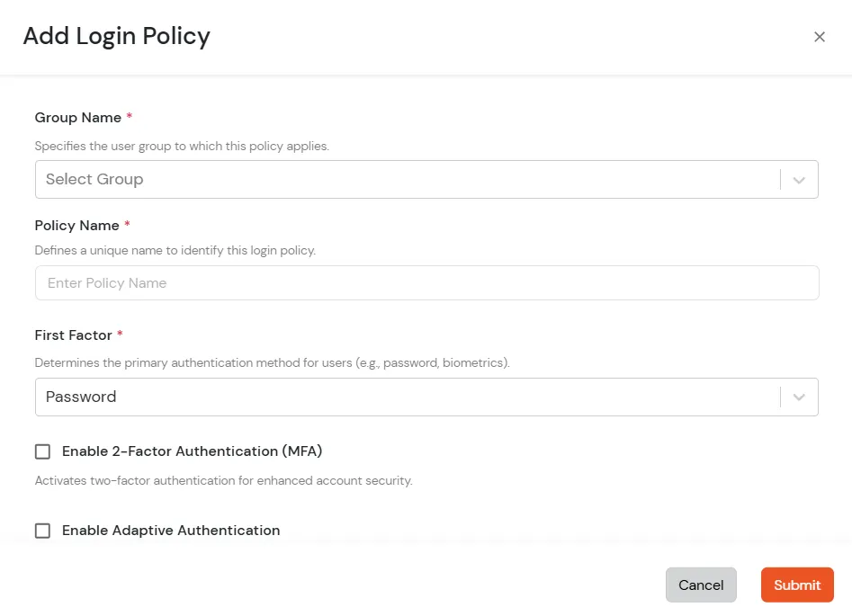Click the Adaptive Authentication checkbox
The image size is (852, 616).
42,531
